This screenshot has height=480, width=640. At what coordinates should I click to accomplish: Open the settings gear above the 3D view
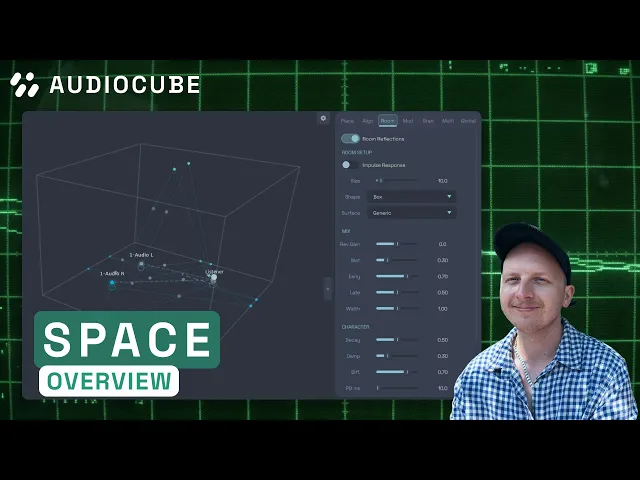coord(323,118)
